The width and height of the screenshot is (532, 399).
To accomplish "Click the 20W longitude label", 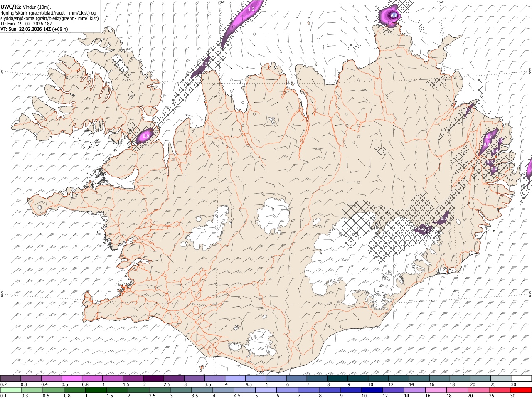I will tap(221, 2).
